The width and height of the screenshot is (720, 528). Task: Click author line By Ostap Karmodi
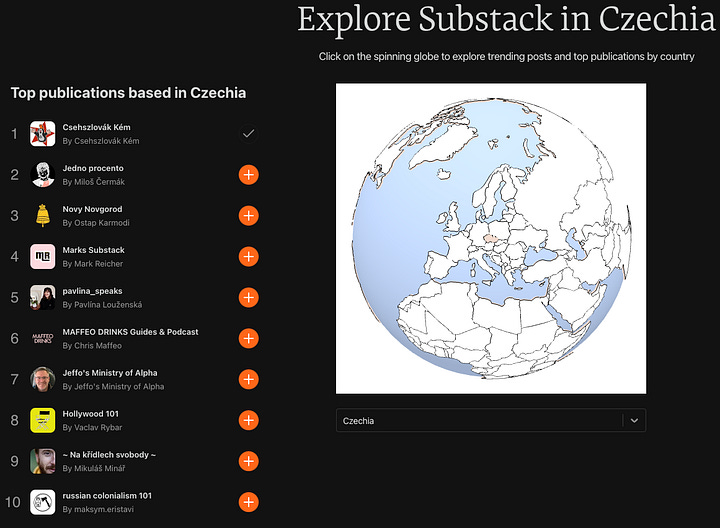click(96, 223)
